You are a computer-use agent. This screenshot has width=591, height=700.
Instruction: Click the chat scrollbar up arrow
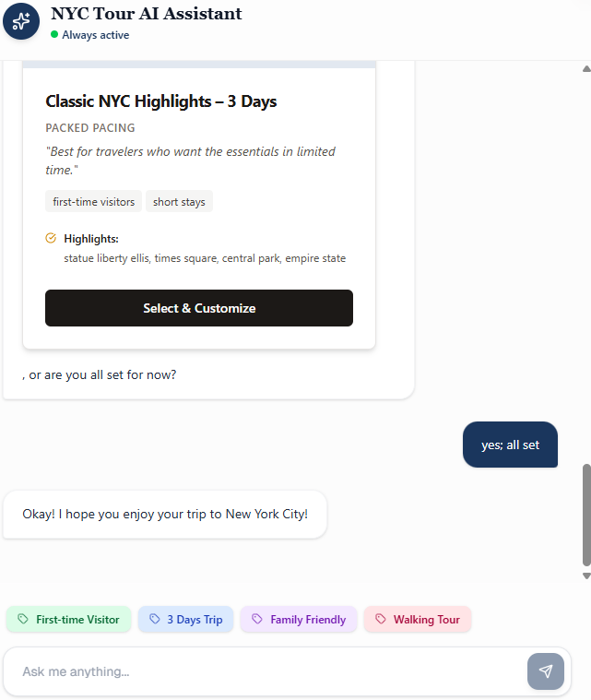[586, 68]
